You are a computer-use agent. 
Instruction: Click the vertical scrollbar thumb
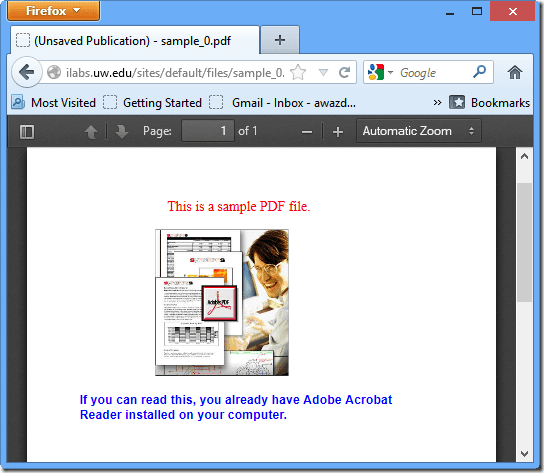524,242
